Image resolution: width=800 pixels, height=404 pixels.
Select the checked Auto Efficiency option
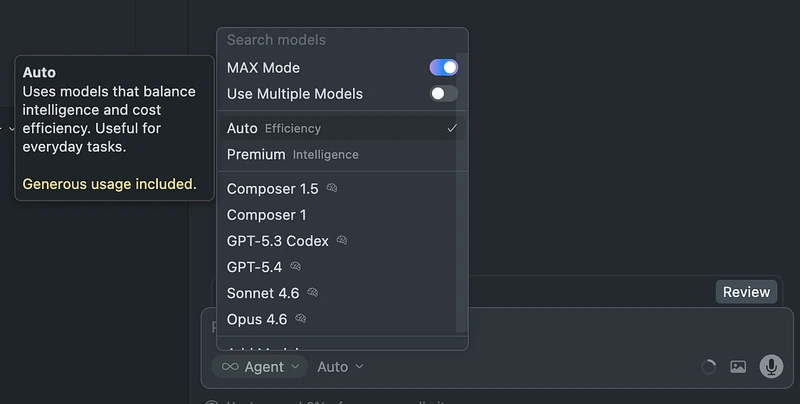click(x=342, y=128)
